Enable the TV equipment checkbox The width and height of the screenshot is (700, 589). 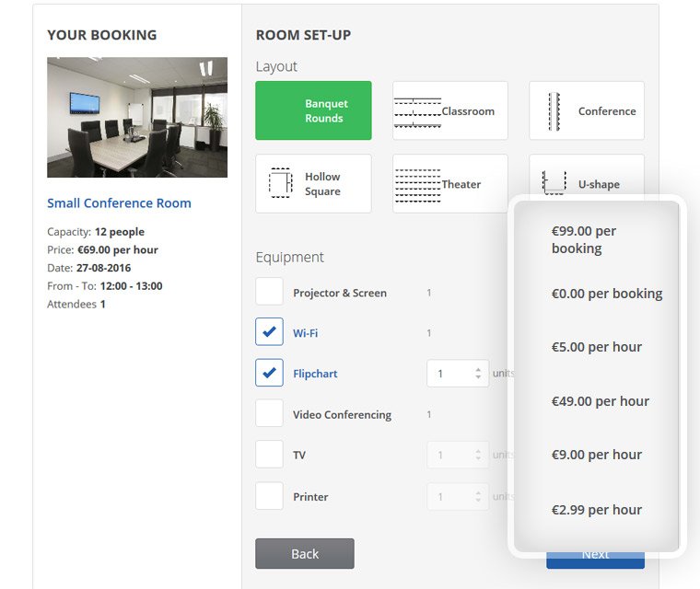(269, 455)
